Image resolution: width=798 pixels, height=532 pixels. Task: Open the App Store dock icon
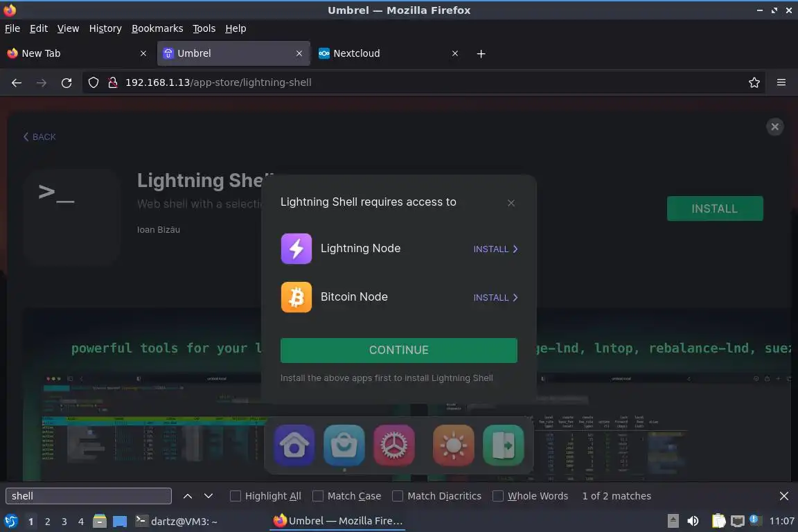tap(344, 445)
